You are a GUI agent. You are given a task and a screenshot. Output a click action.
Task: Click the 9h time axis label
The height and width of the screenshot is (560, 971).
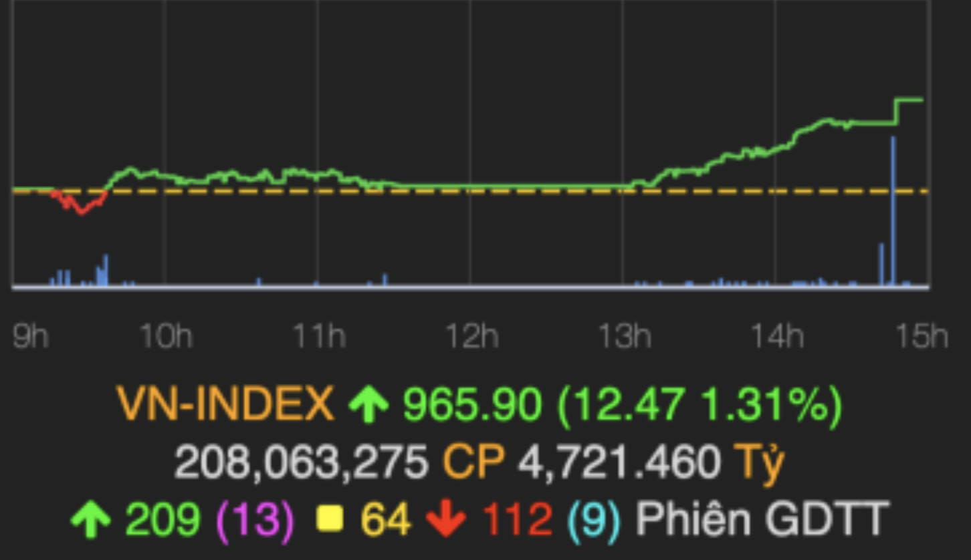(x=31, y=337)
